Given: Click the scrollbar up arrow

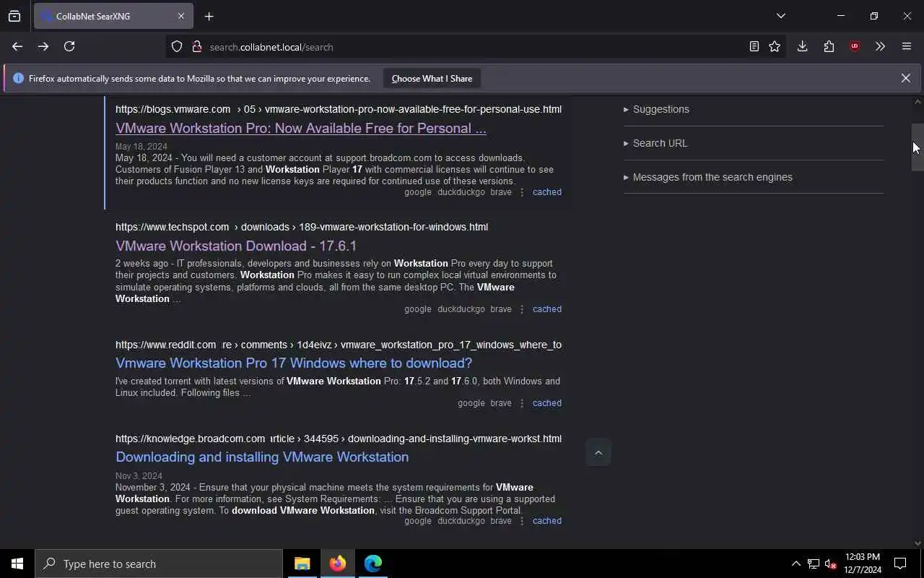Looking at the screenshot, I should tap(918, 101).
